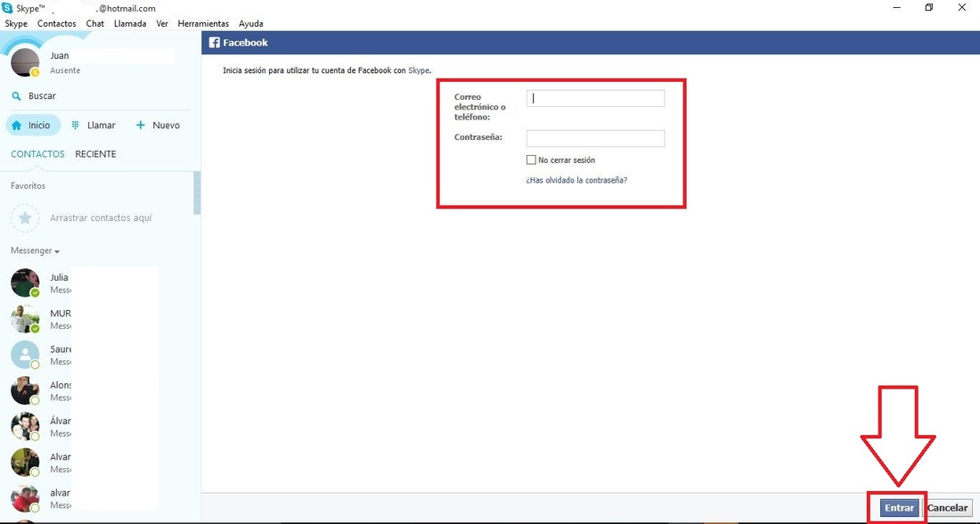Click the Buscar magnifier icon
The image size is (980, 524).
(x=17, y=96)
